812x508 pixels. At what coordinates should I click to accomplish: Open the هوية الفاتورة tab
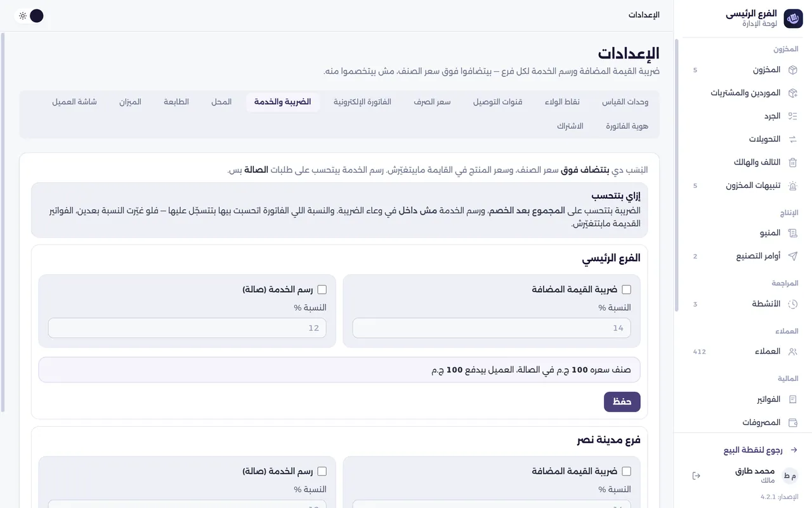point(627,126)
